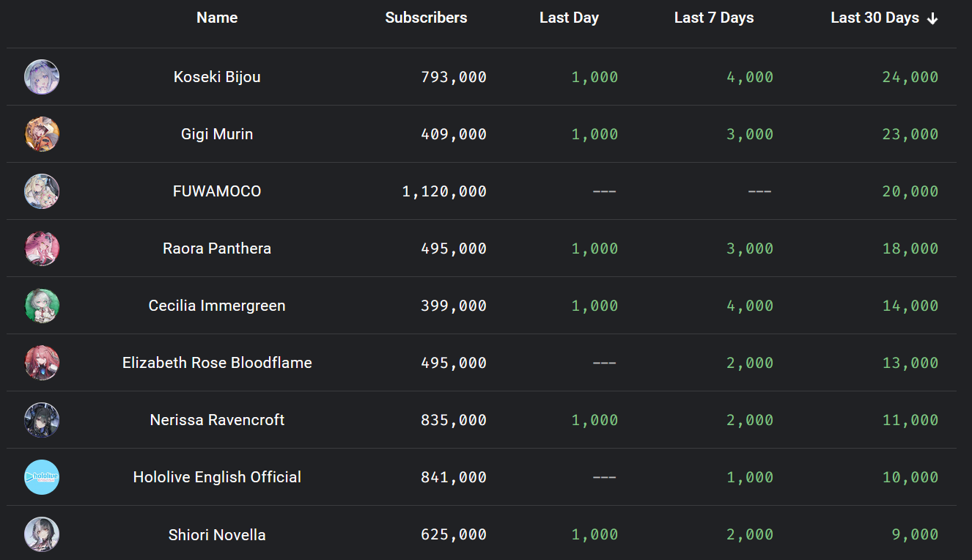
Task: Sort table by Name column
Action: [217, 18]
